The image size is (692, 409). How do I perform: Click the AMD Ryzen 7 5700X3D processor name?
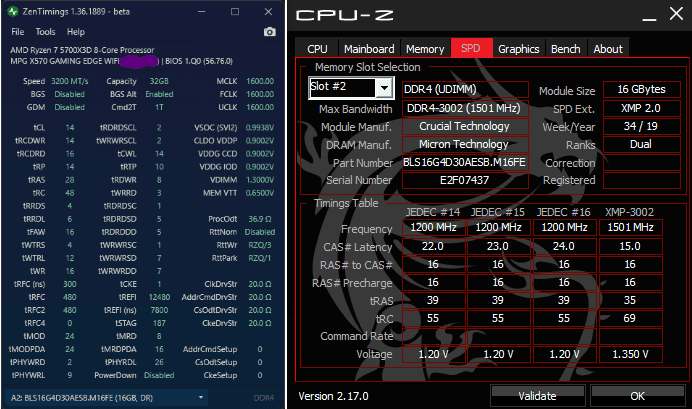pos(82,50)
